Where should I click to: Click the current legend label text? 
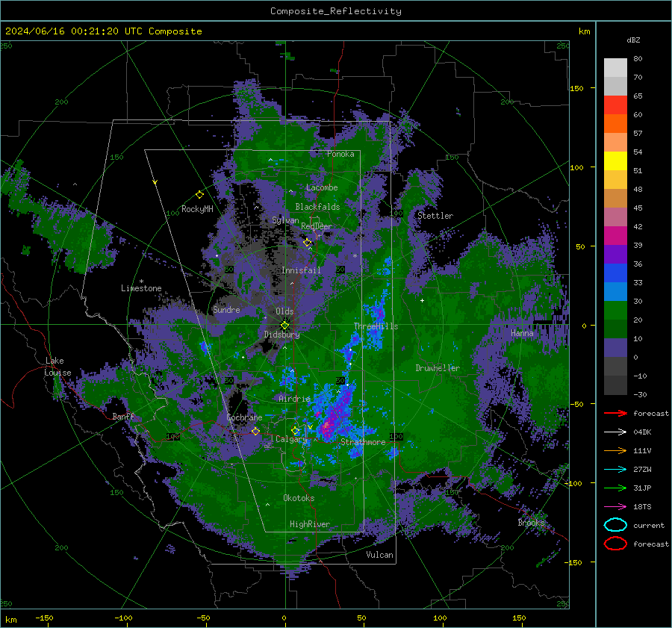(x=649, y=525)
